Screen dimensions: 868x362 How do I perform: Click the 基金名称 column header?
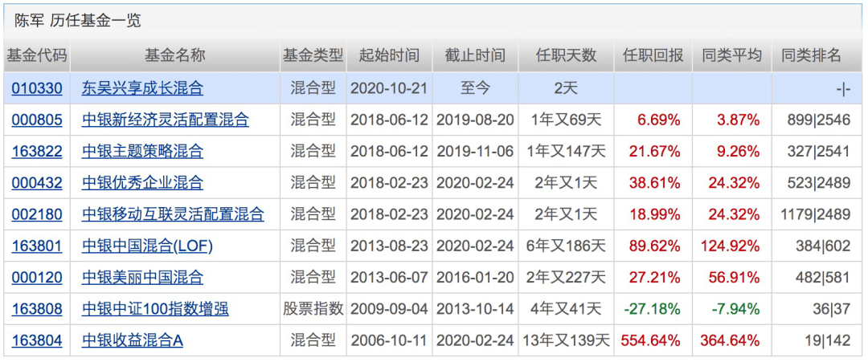(175, 55)
